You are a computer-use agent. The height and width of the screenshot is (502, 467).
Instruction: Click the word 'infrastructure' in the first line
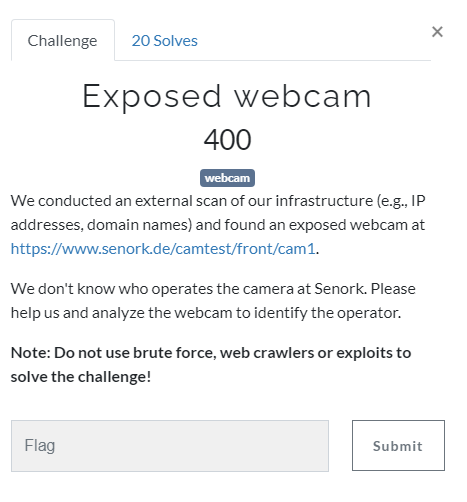pyautogui.click(x=324, y=201)
